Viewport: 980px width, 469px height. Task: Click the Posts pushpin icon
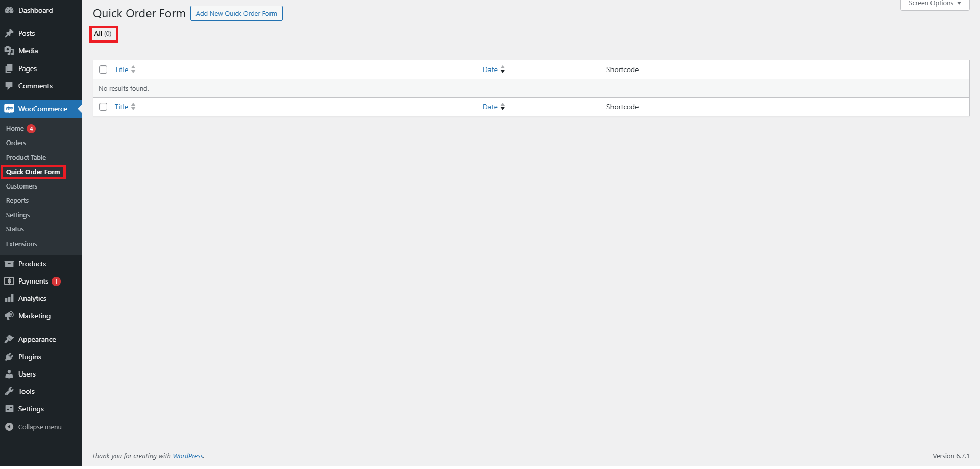pos(9,33)
